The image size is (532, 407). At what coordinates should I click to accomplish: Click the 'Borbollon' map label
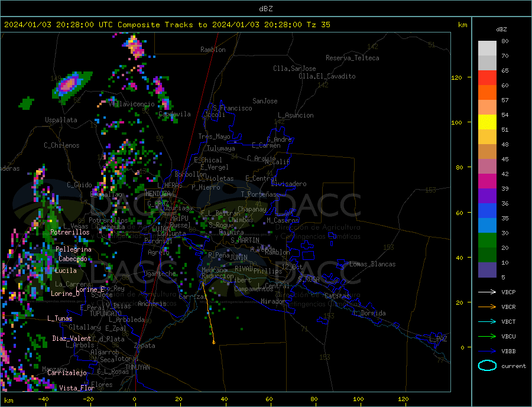191,174
